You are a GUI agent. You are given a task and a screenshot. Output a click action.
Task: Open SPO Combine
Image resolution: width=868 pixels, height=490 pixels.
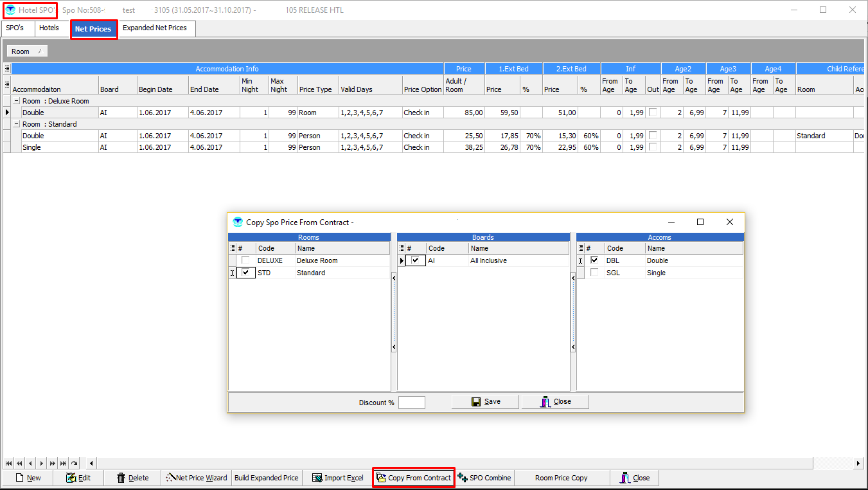pyautogui.click(x=484, y=478)
